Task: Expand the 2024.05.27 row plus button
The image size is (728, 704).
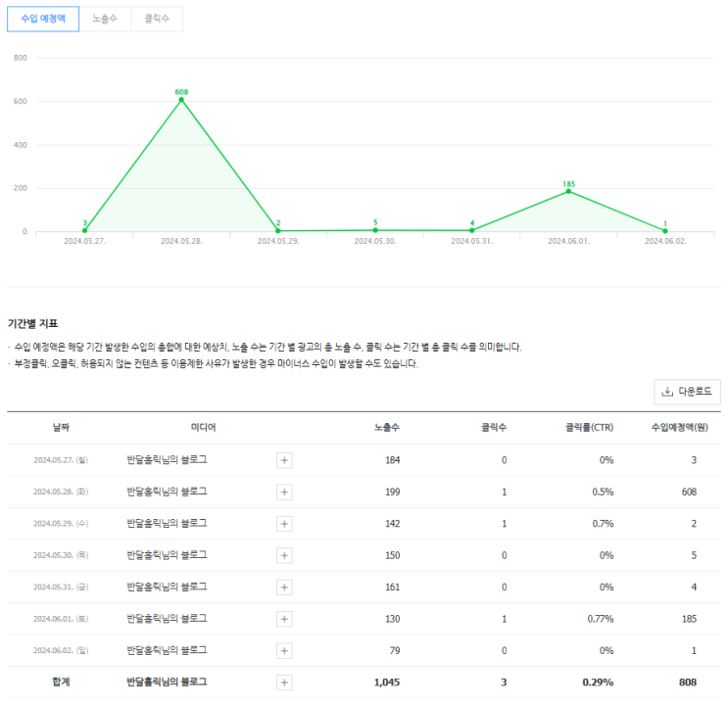Action: click(x=284, y=460)
